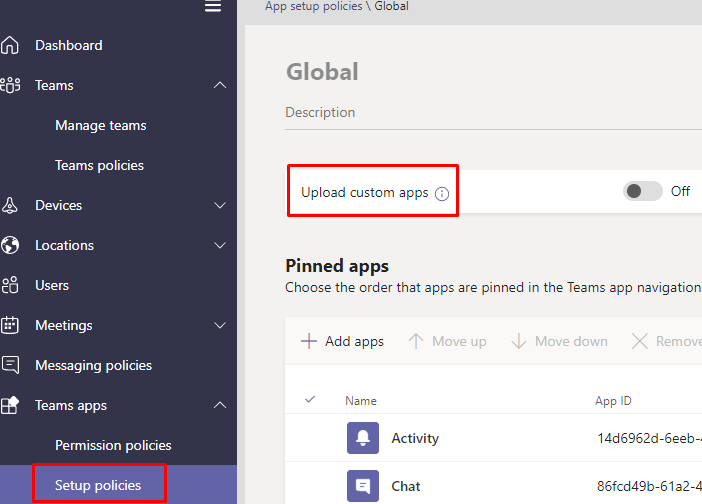Open Dashboard in the sidebar
Image resolution: width=702 pixels, height=504 pixels.
68,45
